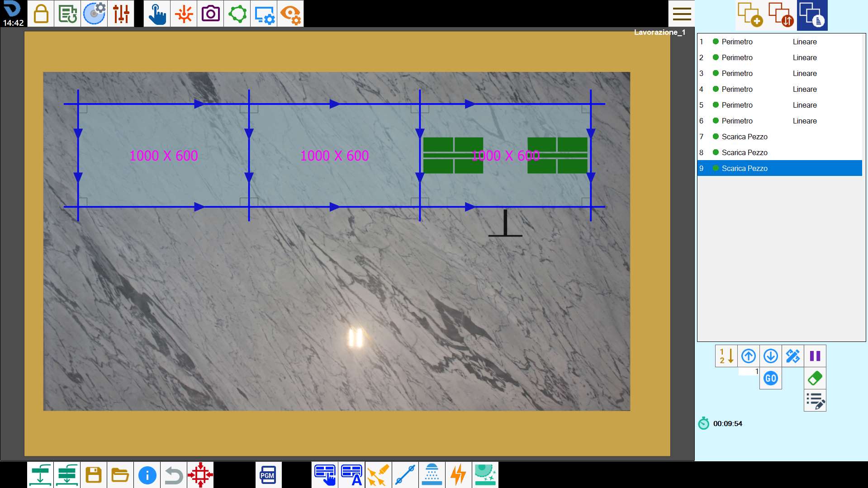Undo last action with arrow icon
Viewport: 868px width, 488px height.
174,475
